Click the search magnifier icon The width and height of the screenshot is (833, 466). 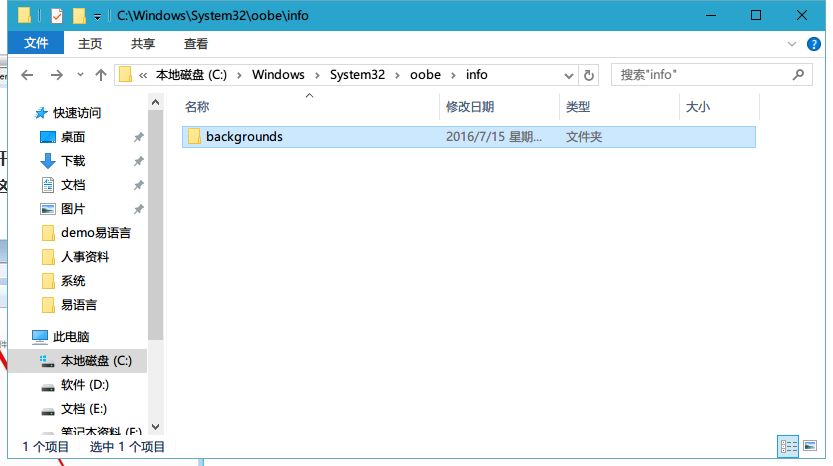(800, 75)
